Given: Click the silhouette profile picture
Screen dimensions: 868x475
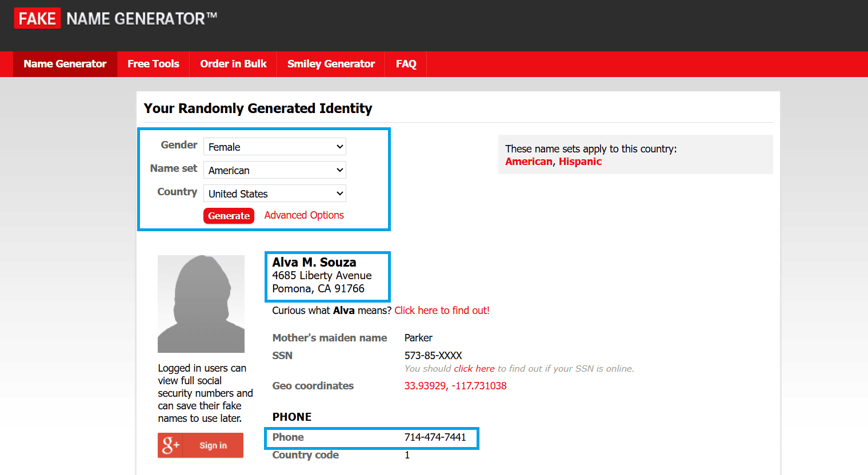Looking at the screenshot, I should pos(201,304).
